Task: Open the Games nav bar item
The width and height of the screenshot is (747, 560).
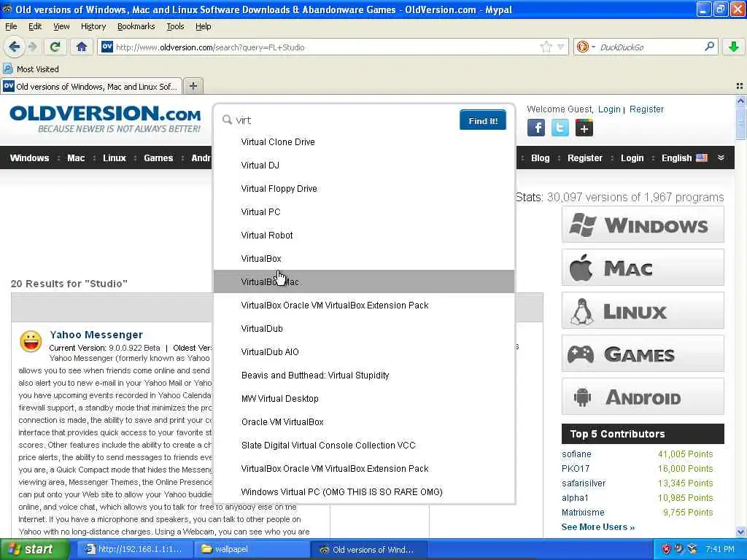Action: 158,158
